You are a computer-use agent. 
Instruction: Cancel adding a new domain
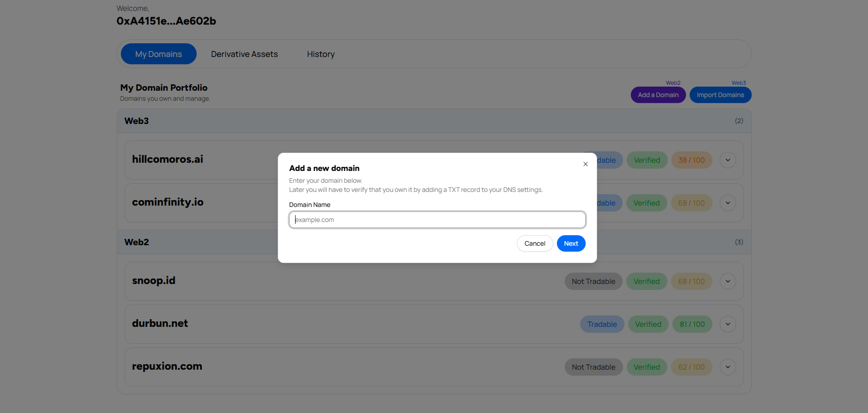click(x=535, y=243)
